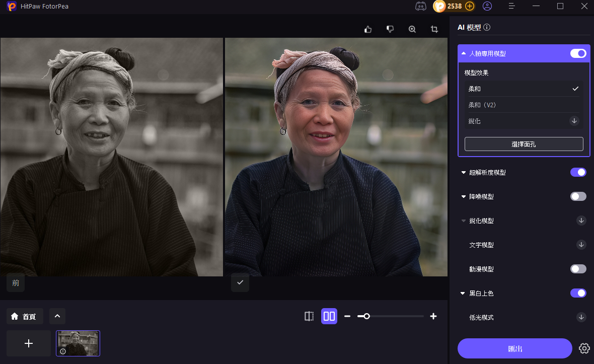Open settings gear next to export button
594x364 pixels.
(x=584, y=348)
